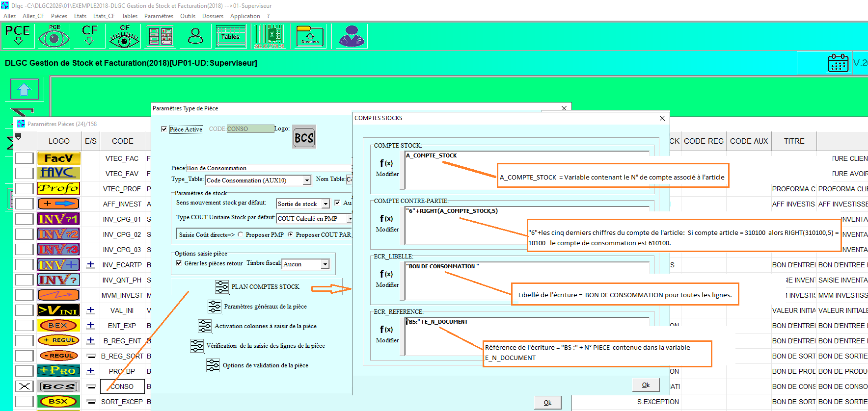Click Ok in the COMPTES STOCKS dialog
Viewport: 868px width, 411px height.
[646, 385]
